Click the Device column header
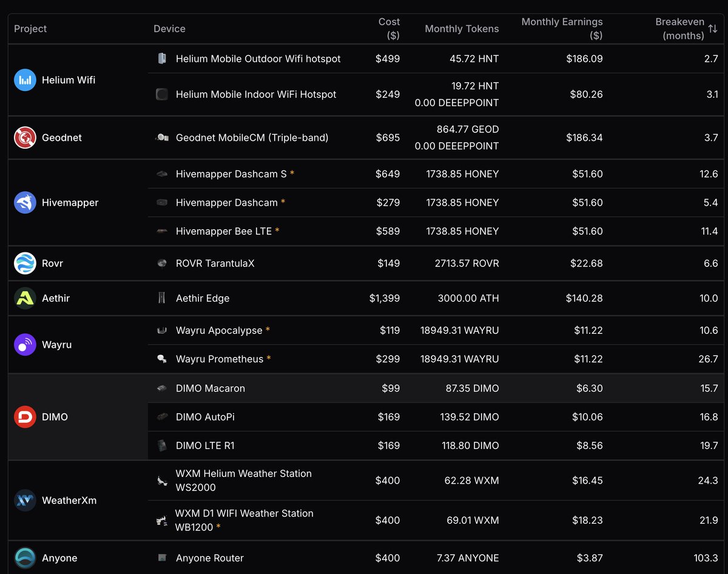The width and height of the screenshot is (728, 574). (x=169, y=29)
